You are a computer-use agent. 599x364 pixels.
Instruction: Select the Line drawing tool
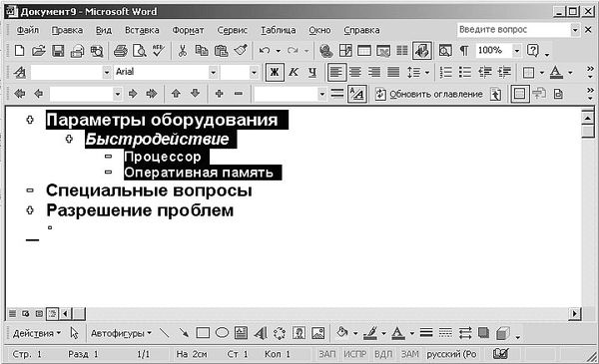coord(165,333)
